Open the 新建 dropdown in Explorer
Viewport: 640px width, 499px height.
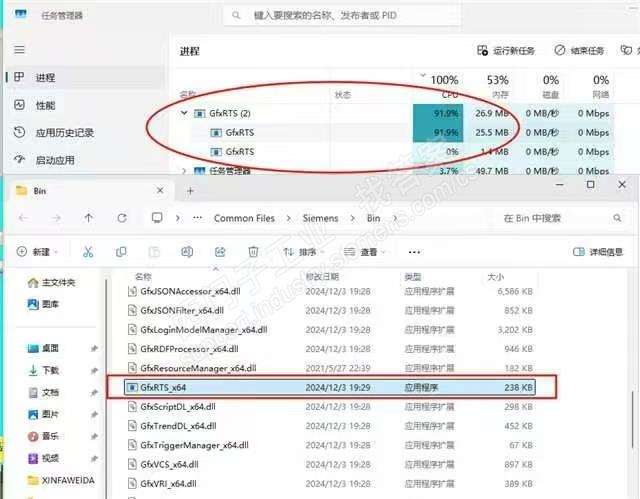[x=40, y=252]
